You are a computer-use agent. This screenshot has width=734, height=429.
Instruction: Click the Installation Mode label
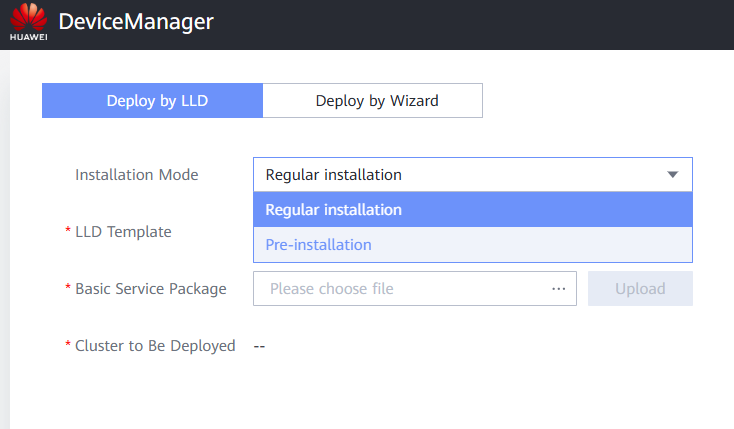pyautogui.click(x=137, y=175)
